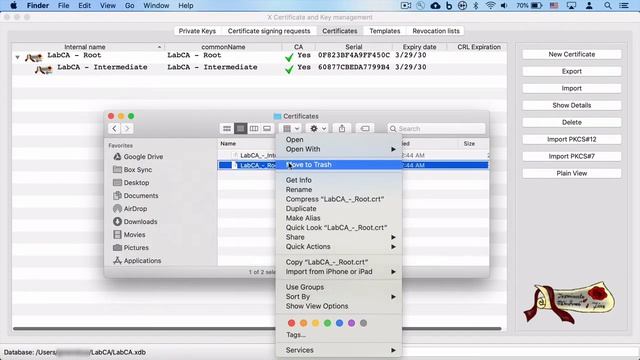Open Certificate signing requests tab
640x360 pixels.
269,31
